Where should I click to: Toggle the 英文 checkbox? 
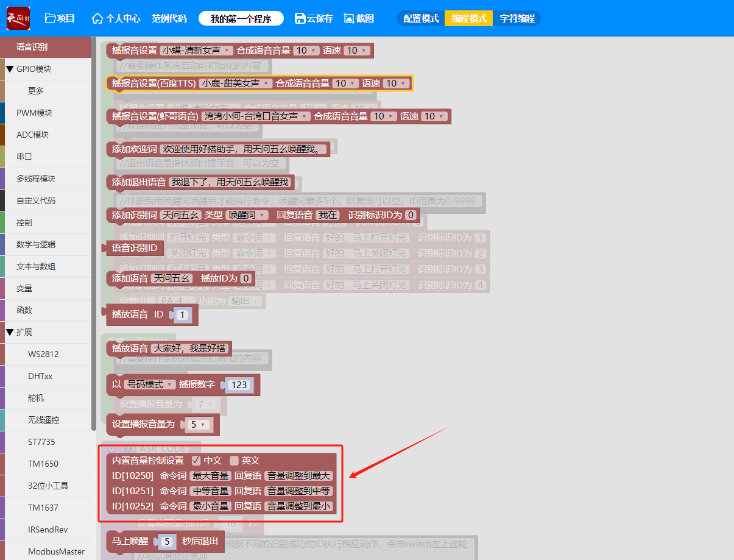[235, 461]
